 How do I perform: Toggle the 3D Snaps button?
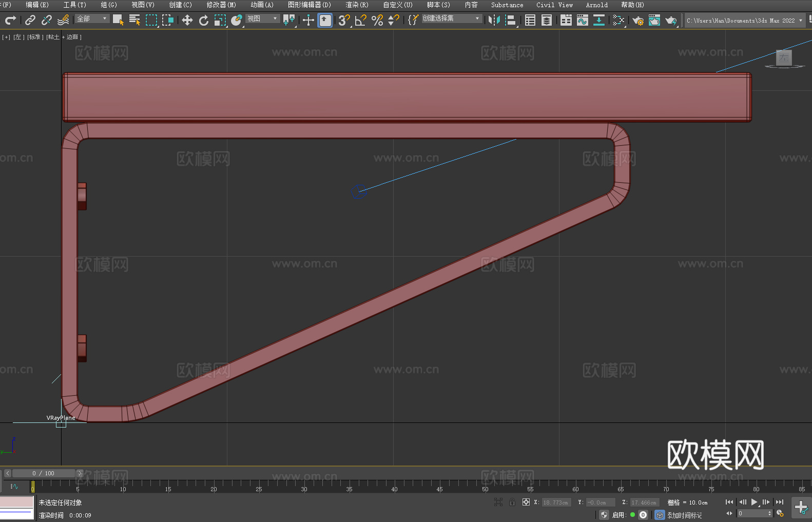tap(344, 20)
